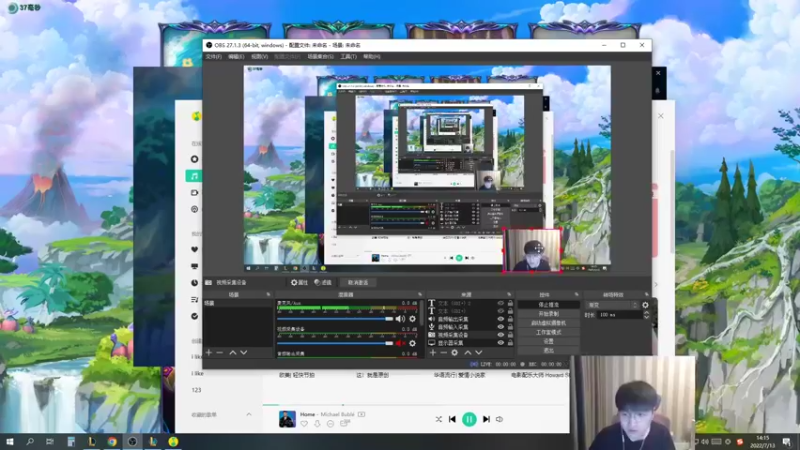Open 视频采集设备 mixer settings gear
This screenshot has width=800, height=450.
click(412, 343)
